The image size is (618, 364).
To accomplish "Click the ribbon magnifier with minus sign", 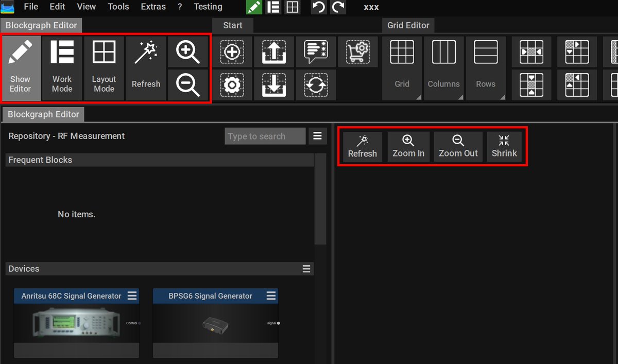I will 187,84.
